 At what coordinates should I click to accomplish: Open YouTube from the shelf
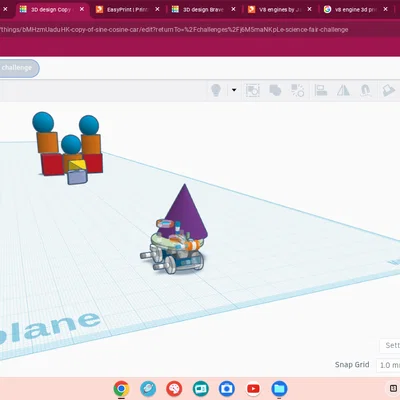tap(253, 388)
